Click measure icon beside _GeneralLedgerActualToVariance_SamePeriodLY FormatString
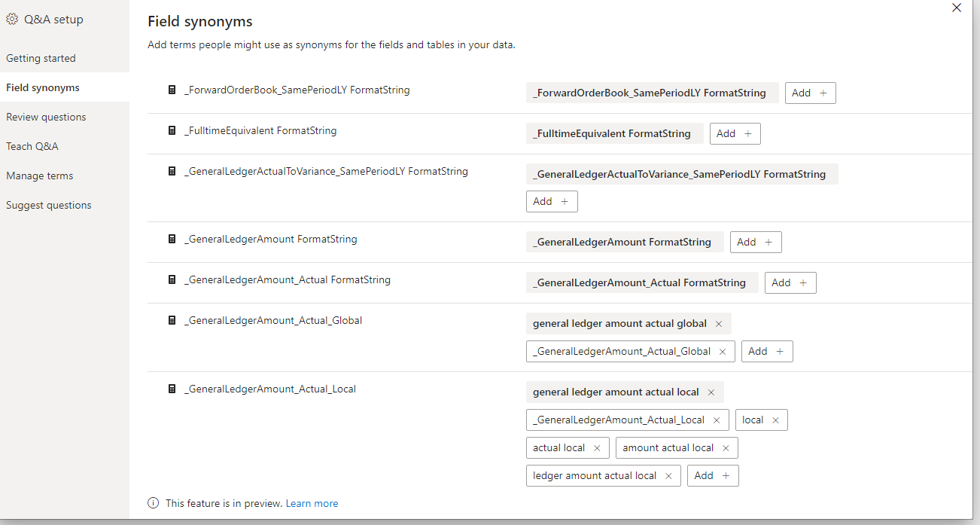The image size is (980, 525). pos(172,171)
